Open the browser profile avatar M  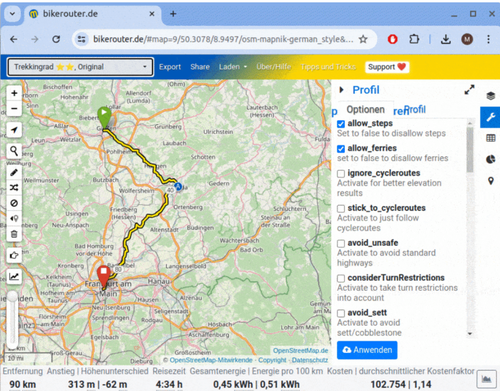tap(467, 39)
